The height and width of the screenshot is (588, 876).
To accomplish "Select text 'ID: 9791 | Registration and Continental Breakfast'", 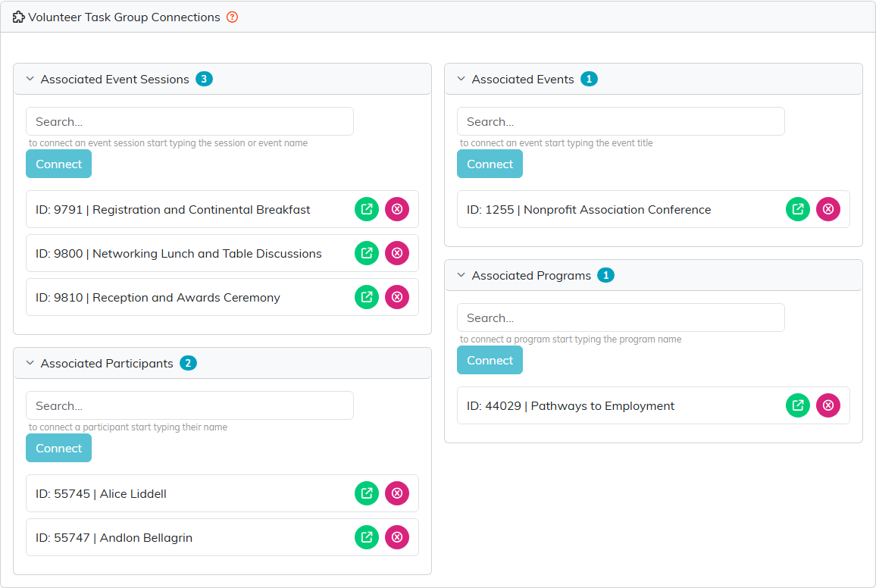I will click(x=173, y=210).
